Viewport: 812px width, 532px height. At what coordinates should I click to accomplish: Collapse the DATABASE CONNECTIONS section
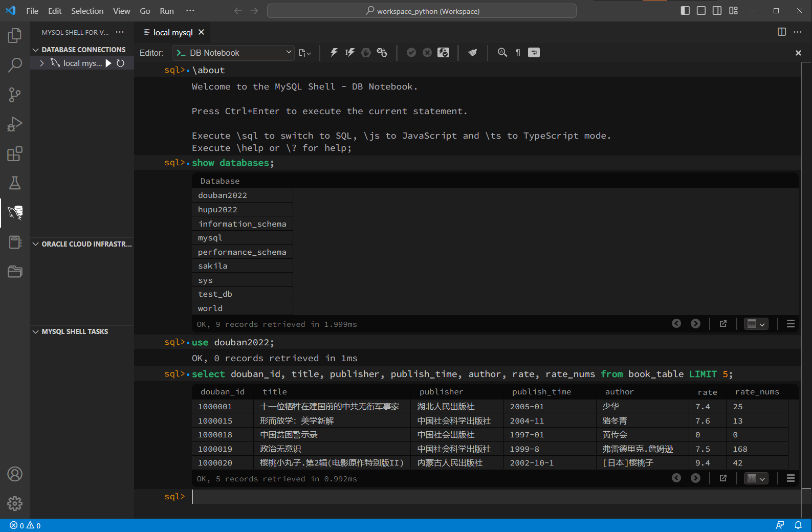(79, 50)
